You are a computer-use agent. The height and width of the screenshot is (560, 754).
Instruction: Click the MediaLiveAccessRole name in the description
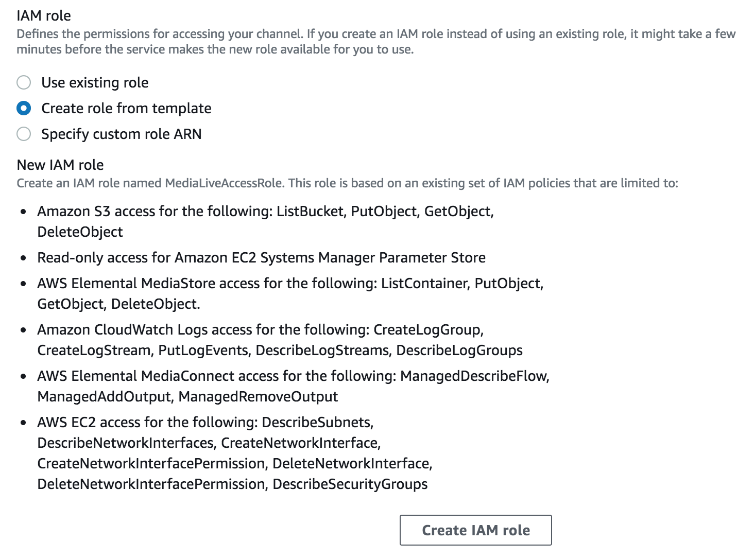point(224,183)
